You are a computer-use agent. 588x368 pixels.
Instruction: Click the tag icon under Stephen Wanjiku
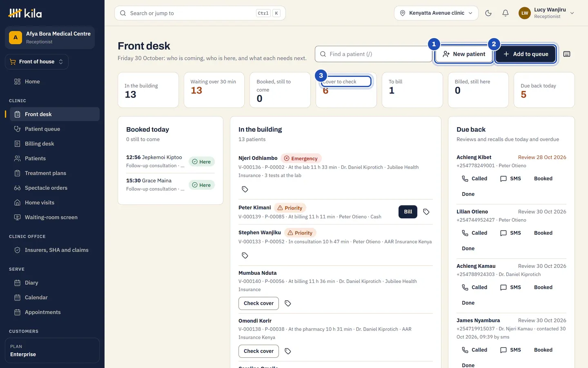point(245,256)
